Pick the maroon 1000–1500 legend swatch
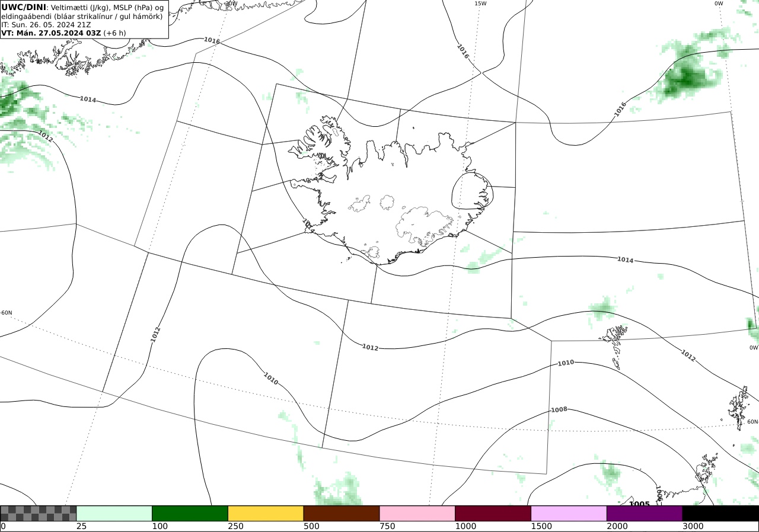Viewport: 759px width, 532px height. pyautogui.click(x=493, y=513)
